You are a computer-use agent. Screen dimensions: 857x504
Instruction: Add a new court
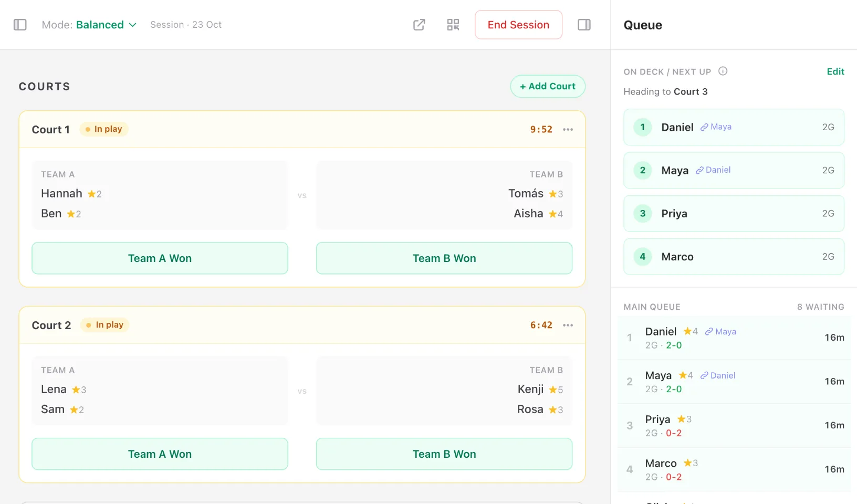pos(548,86)
